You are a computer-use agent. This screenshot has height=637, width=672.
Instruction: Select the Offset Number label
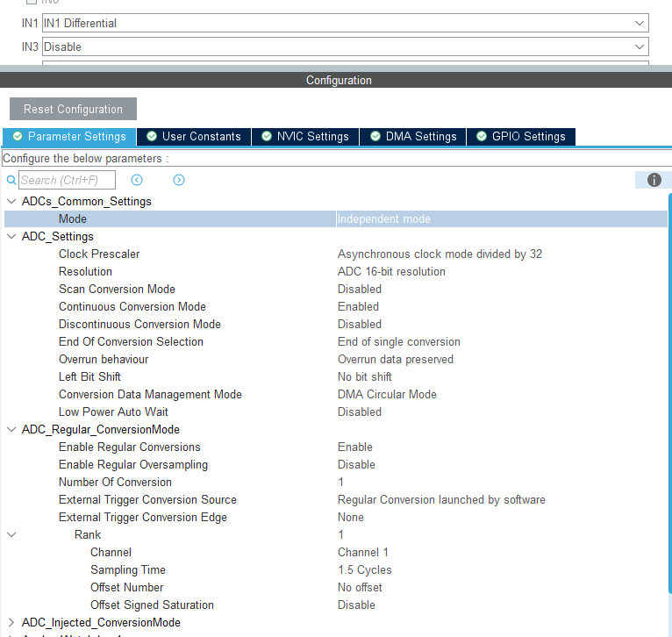(x=127, y=588)
